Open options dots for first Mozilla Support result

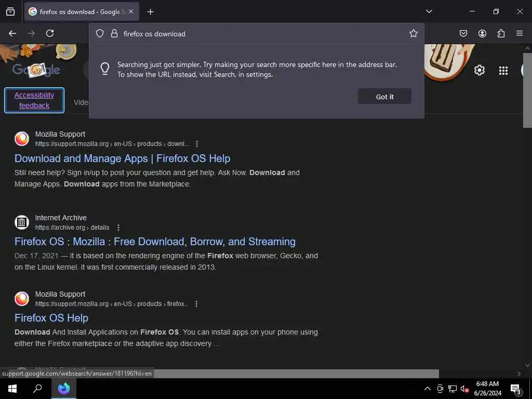197,144
